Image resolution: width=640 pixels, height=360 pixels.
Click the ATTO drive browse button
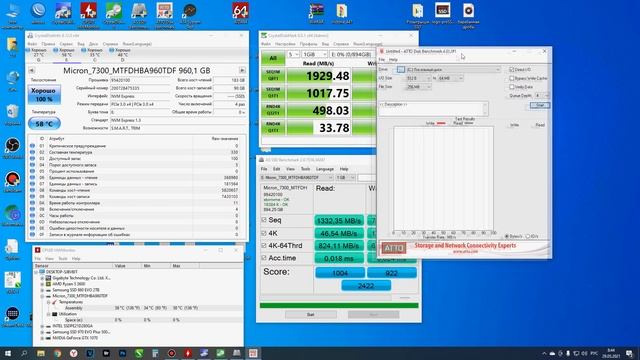[x=400, y=70]
